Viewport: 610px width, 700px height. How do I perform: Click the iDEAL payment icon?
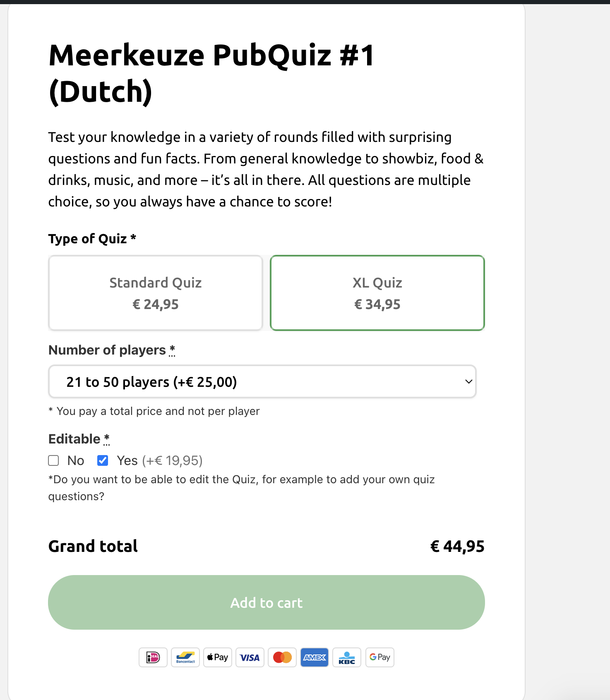(153, 657)
